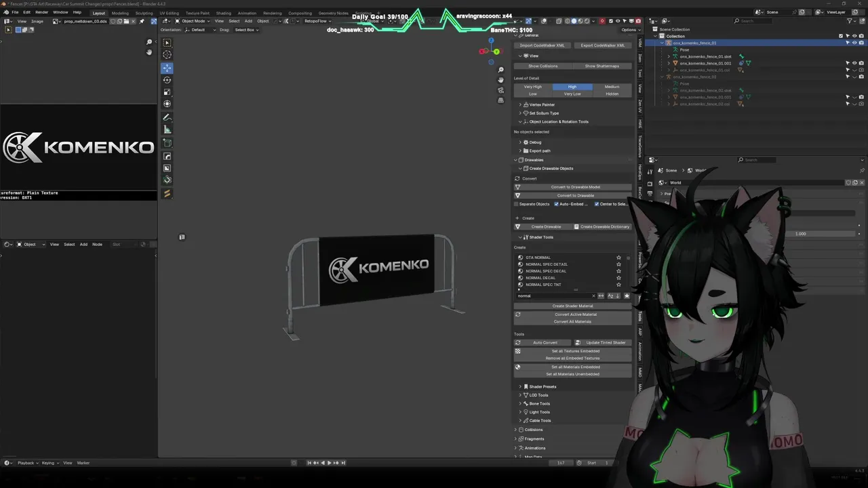This screenshot has width=868, height=488.
Task: Open the Object Mode dropdown
Action: (x=192, y=21)
